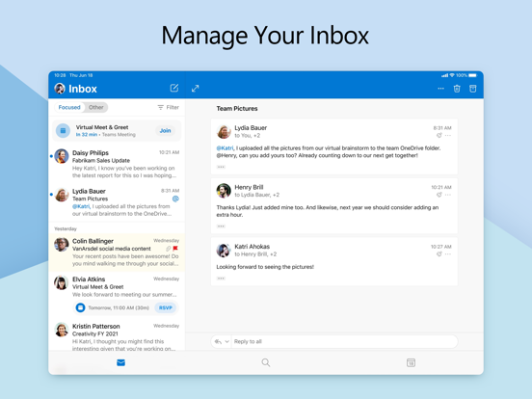Viewport: 532px width, 399px height.
Task: Click RSVP on Elvia Atkins invitation
Action: pyautogui.click(x=166, y=307)
